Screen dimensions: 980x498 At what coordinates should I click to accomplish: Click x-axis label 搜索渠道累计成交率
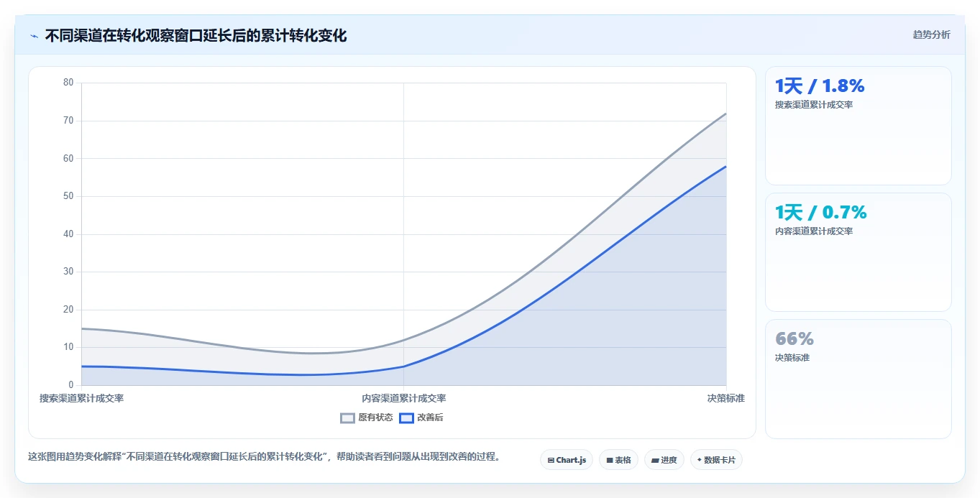(x=81, y=398)
